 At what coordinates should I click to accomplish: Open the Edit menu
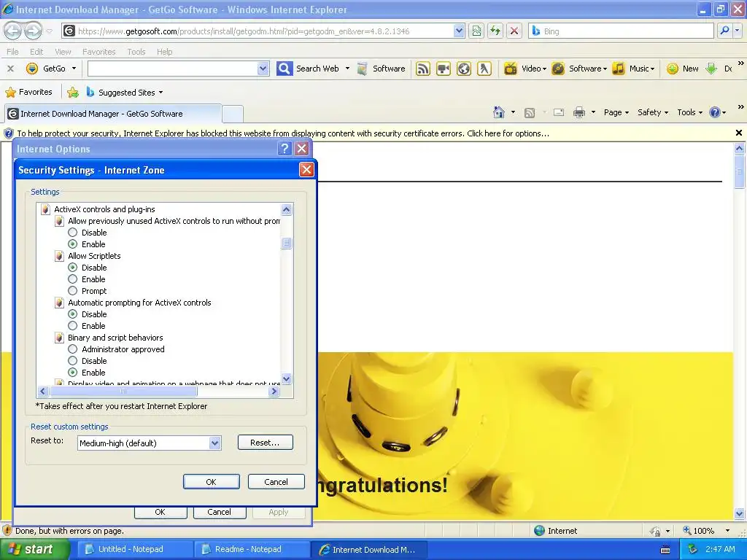[x=36, y=52]
